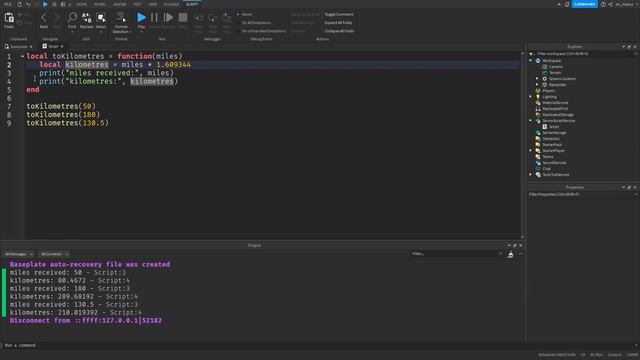The width and height of the screenshot is (640, 360).
Task: Switch to the MODEL ribbon tab
Action: pyautogui.click(x=100, y=4)
